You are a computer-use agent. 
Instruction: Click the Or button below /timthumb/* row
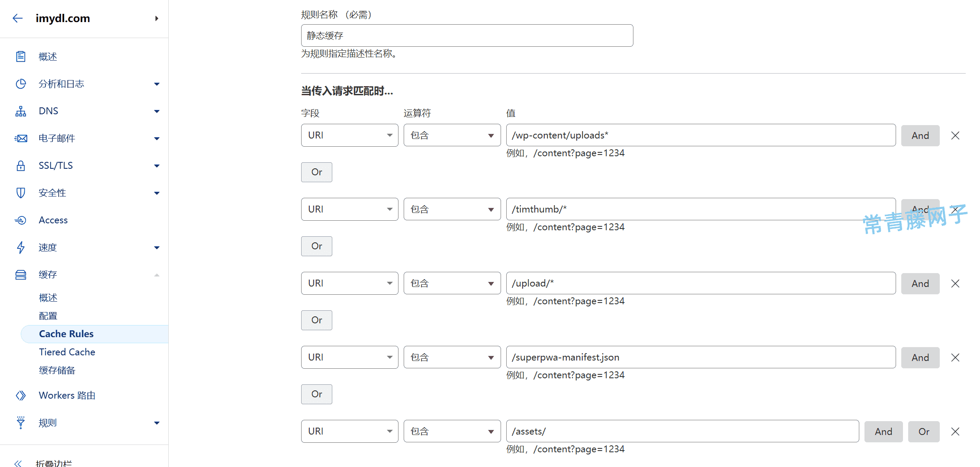click(x=317, y=246)
